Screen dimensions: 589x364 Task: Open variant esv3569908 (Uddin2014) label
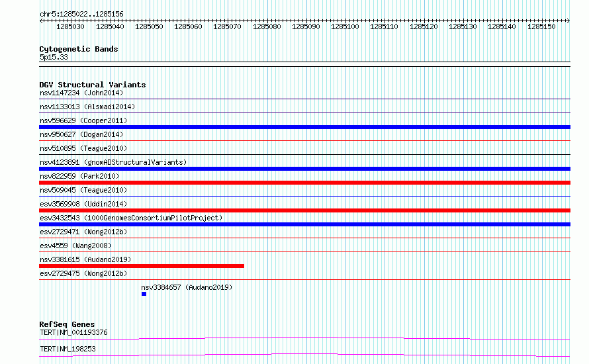click(83, 204)
